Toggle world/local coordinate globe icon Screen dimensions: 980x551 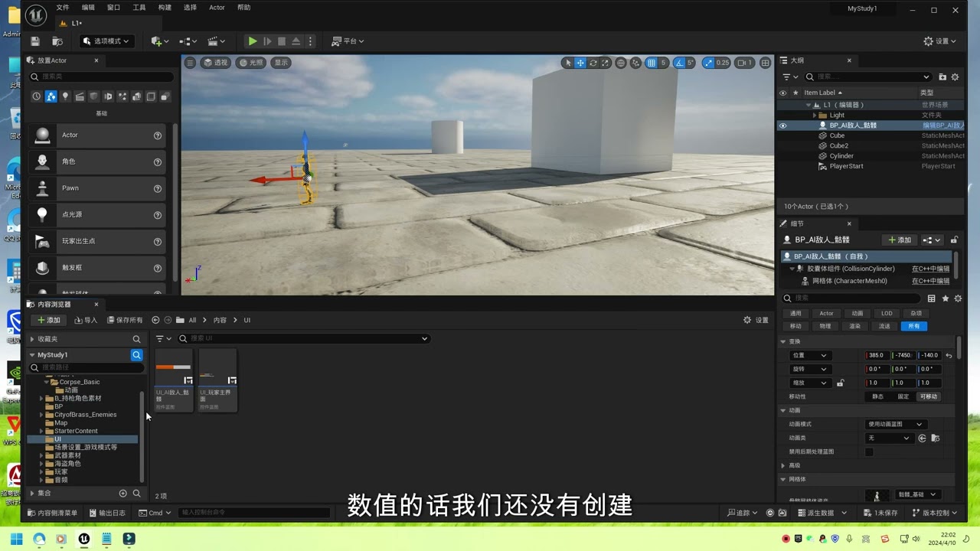pyautogui.click(x=621, y=63)
